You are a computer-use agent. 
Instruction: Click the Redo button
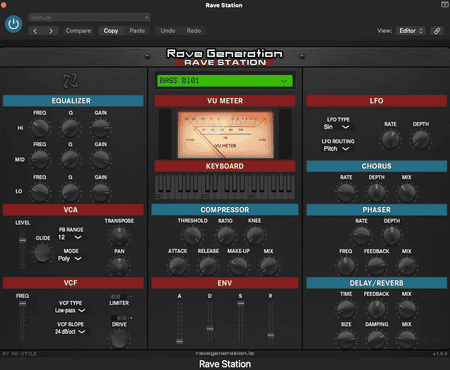[x=194, y=31]
